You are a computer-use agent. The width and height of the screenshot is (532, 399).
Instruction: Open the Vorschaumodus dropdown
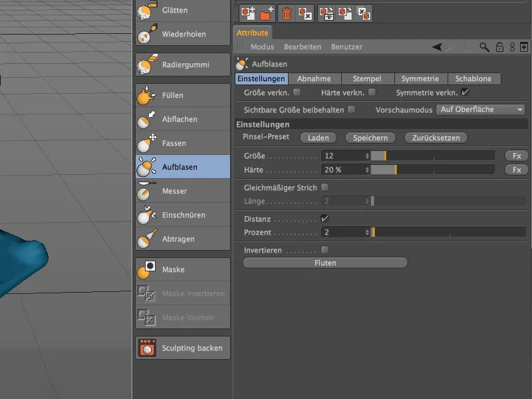pos(480,109)
